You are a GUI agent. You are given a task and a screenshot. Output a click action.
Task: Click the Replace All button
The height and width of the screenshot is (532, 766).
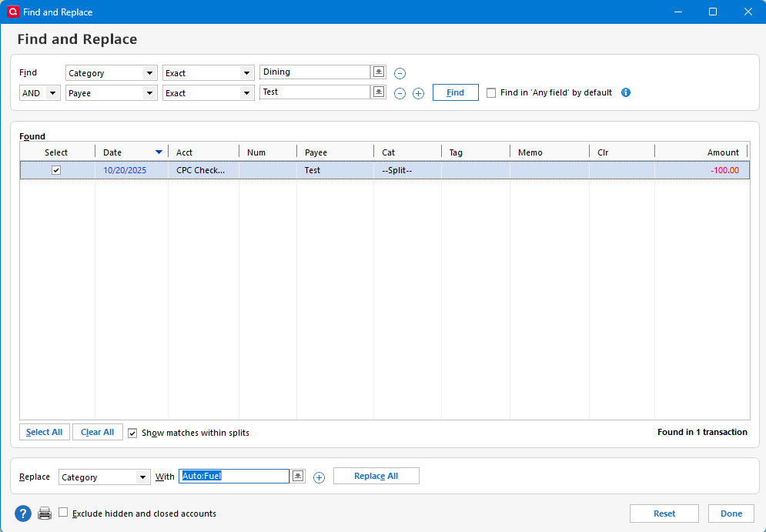(x=376, y=476)
